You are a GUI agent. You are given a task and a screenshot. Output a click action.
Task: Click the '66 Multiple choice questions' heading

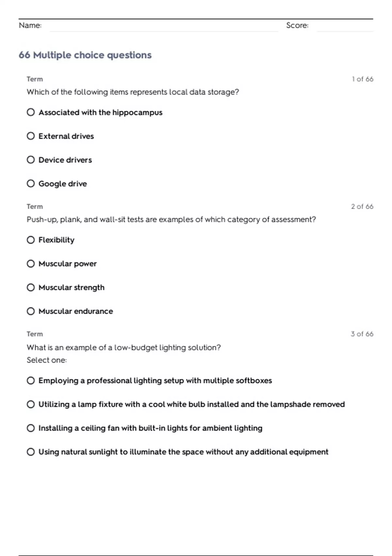pyautogui.click(x=85, y=55)
